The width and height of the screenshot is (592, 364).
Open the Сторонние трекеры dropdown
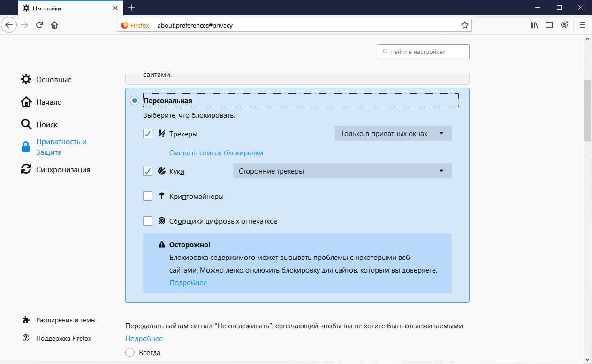point(342,171)
